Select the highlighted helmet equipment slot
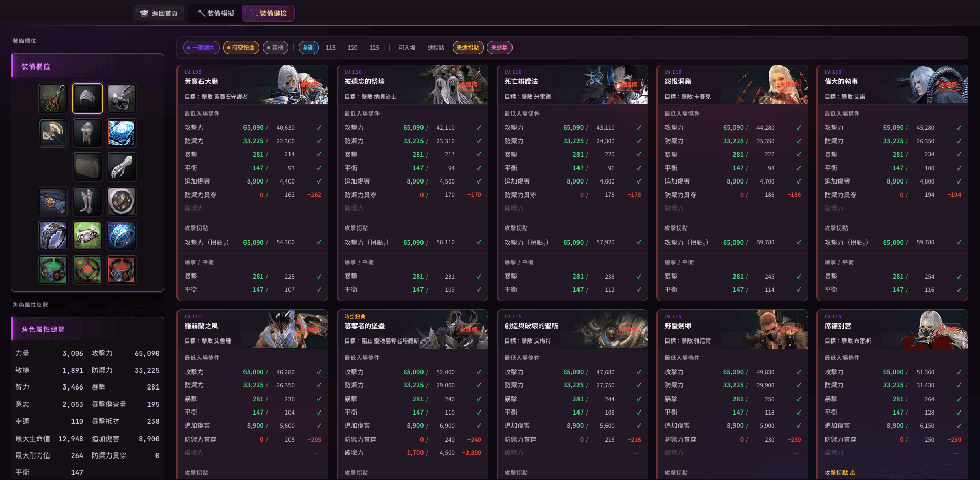 pyautogui.click(x=87, y=99)
